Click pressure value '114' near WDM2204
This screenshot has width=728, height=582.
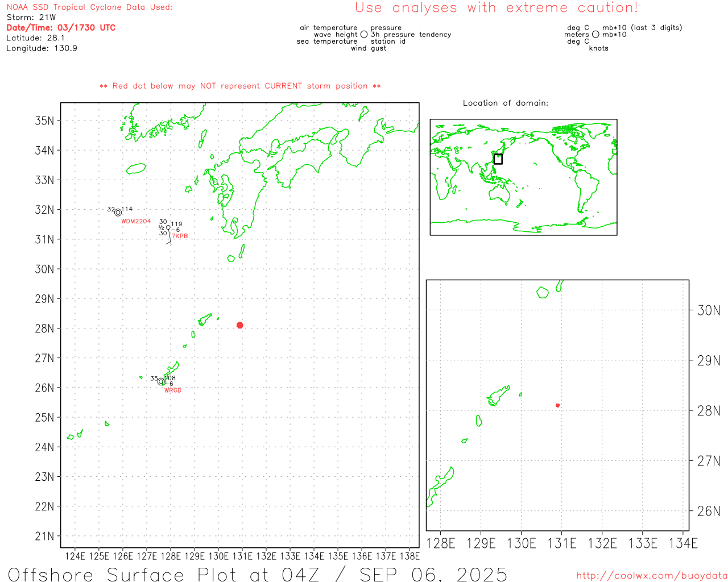coord(127,209)
